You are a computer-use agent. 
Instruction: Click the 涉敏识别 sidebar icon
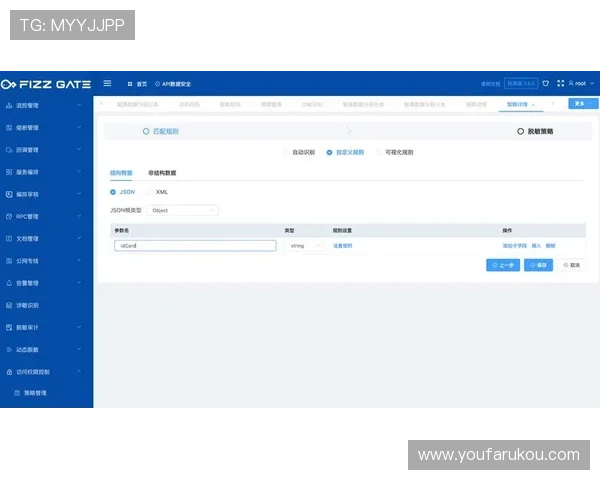point(9,305)
